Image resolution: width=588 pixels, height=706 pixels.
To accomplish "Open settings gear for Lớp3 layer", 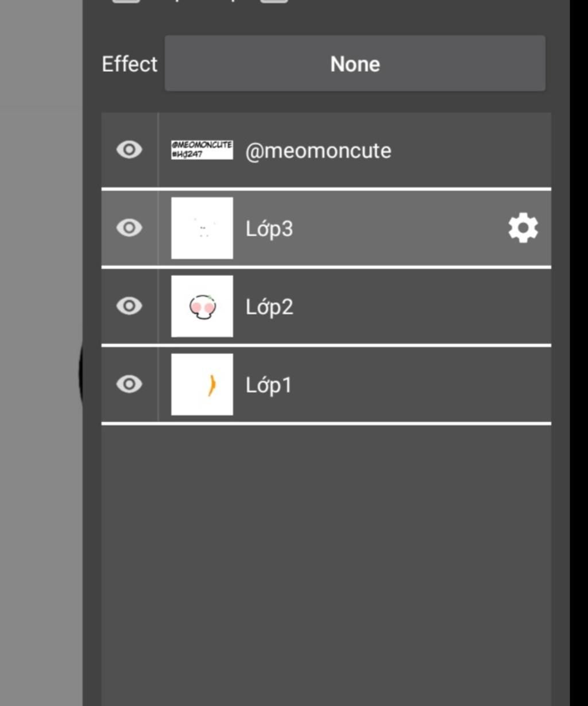I will 523,228.
